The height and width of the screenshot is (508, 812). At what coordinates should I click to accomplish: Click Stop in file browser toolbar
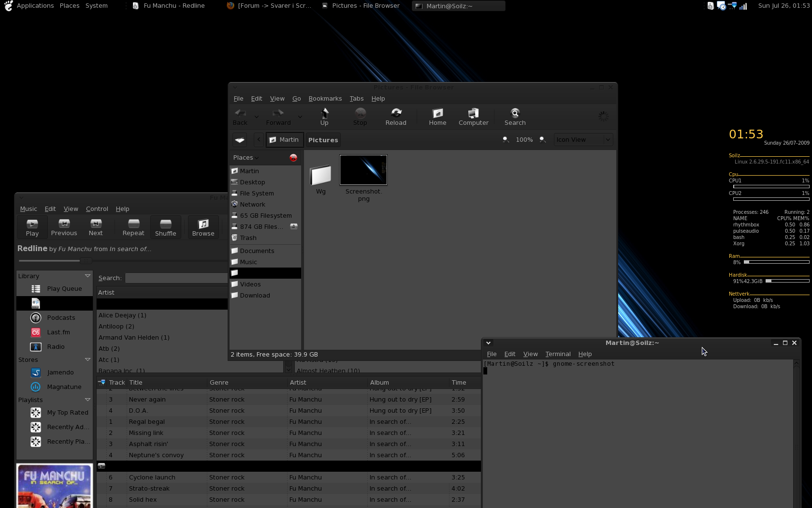pyautogui.click(x=360, y=117)
